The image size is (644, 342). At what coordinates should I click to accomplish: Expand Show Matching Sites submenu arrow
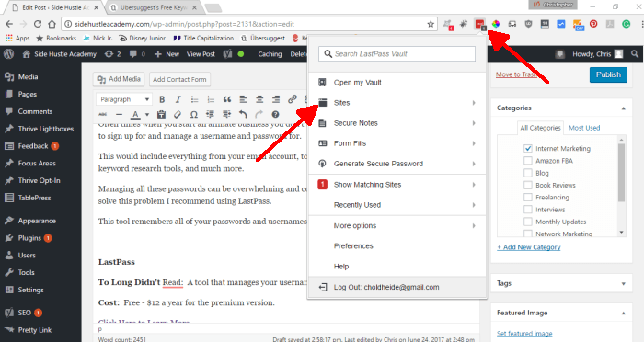coord(474,185)
